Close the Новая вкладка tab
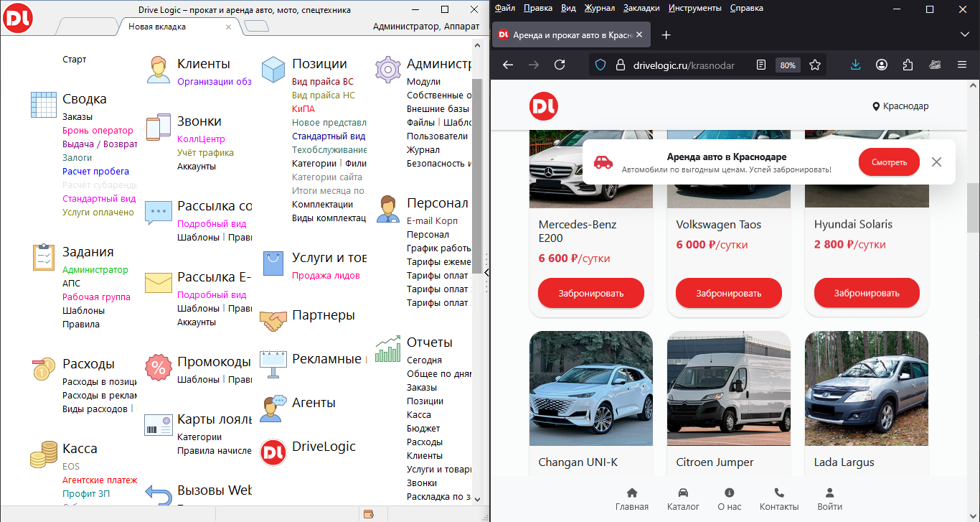Viewport: 980px width, 522px height. (228, 27)
